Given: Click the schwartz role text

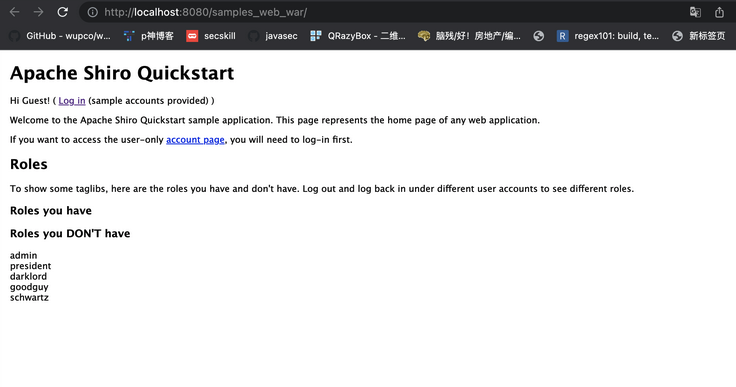Looking at the screenshot, I should [x=29, y=297].
